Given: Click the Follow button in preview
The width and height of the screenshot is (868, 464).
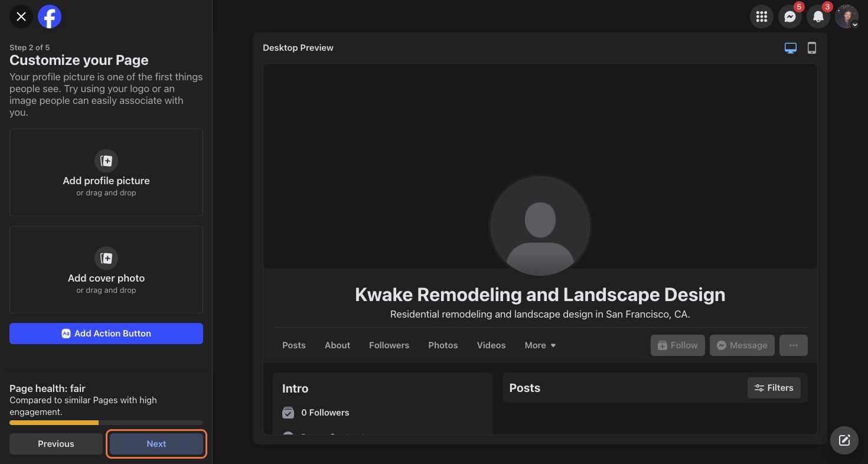Looking at the screenshot, I should point(678,345).
